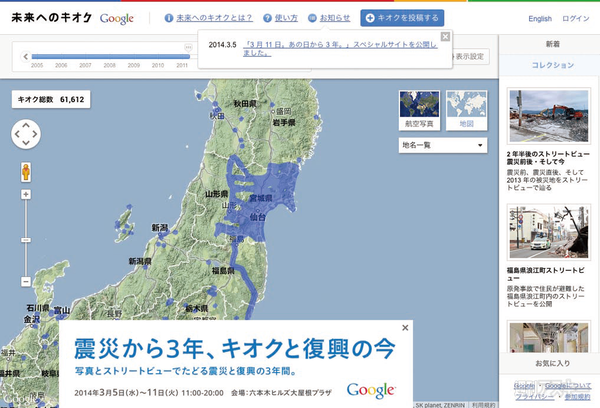Click the zoom out minus button

point(26,282)
